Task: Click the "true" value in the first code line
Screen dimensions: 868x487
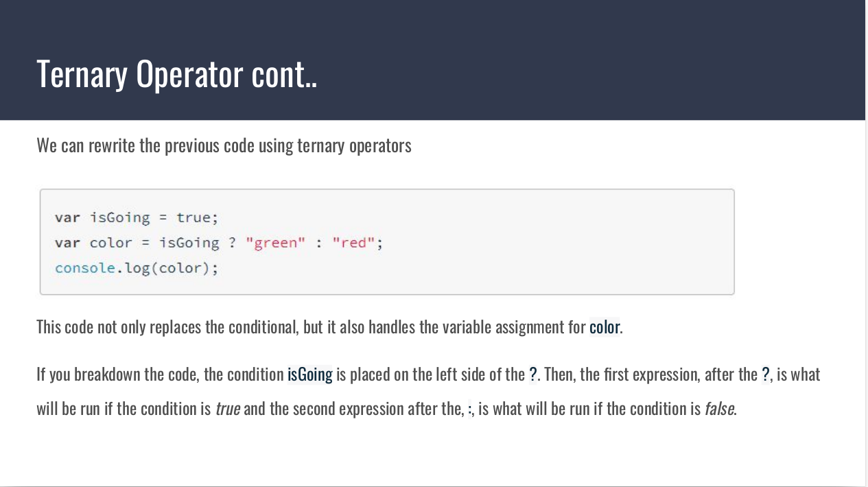Action: [x=193, y=217]
